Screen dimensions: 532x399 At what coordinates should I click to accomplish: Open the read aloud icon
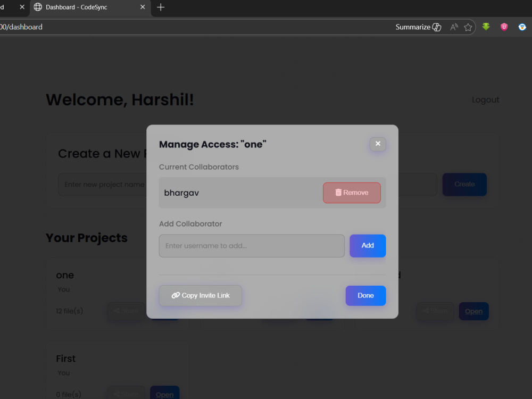[x=454, y=27]
